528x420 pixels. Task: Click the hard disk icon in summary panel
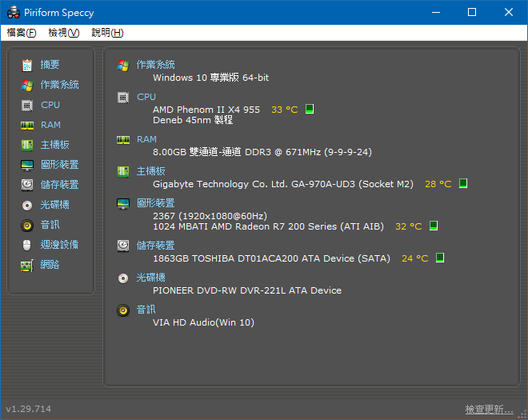(x=123, y=246)
